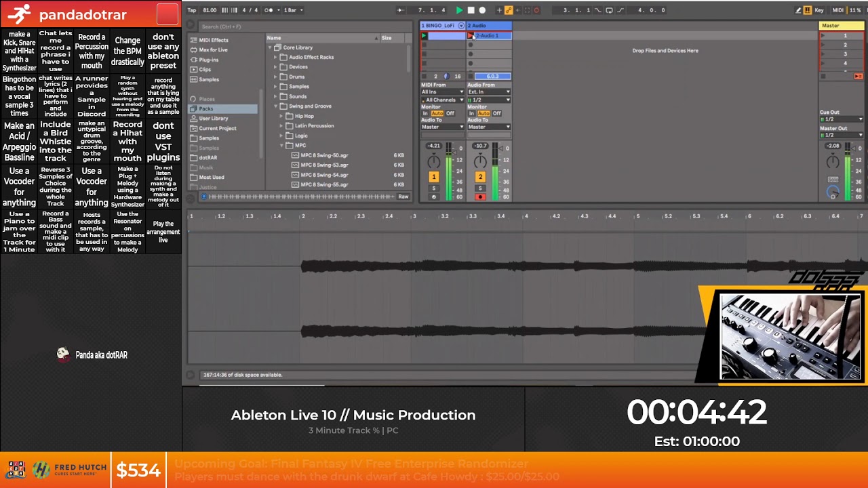Open MIDI From All Ins dropdown

(x=442, y=92)
